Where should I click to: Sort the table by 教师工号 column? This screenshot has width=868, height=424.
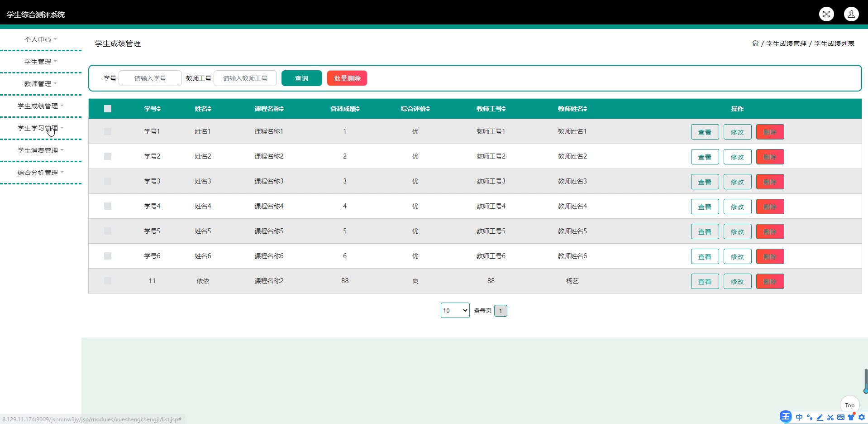[x=491, y=109]
